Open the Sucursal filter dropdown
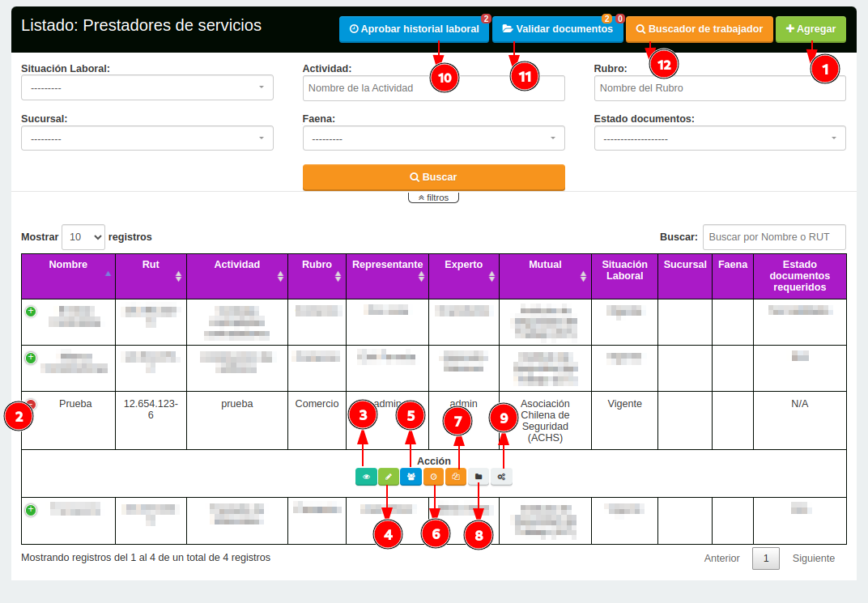This screenshot has height=603, width=868. tap(147, 138)
